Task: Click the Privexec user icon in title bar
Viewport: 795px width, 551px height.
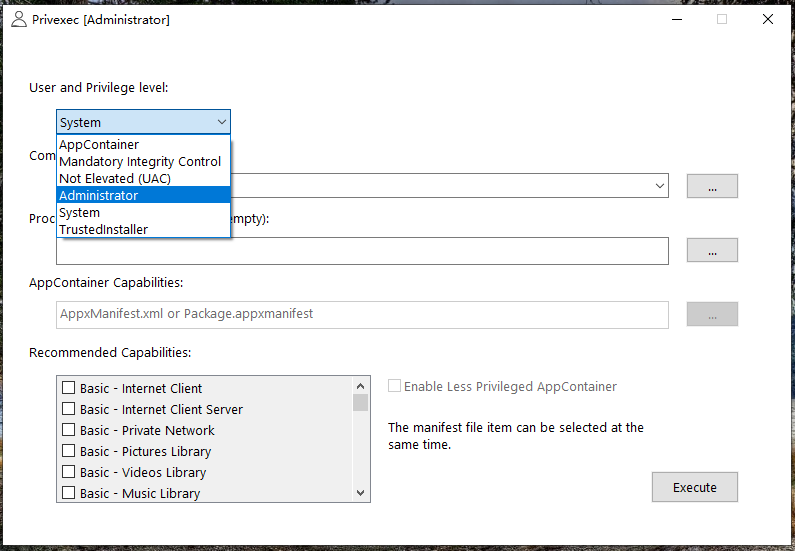Action: [19, 20]
